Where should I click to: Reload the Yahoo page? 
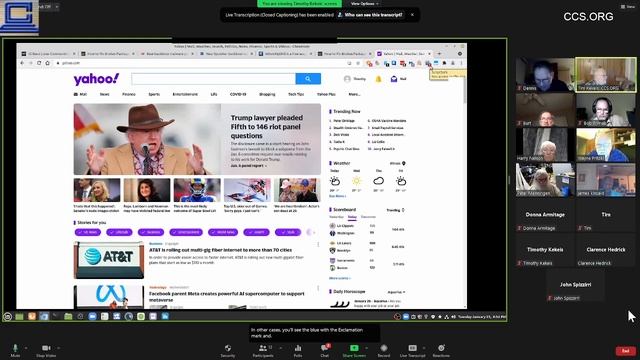click(x=39, y=63)
